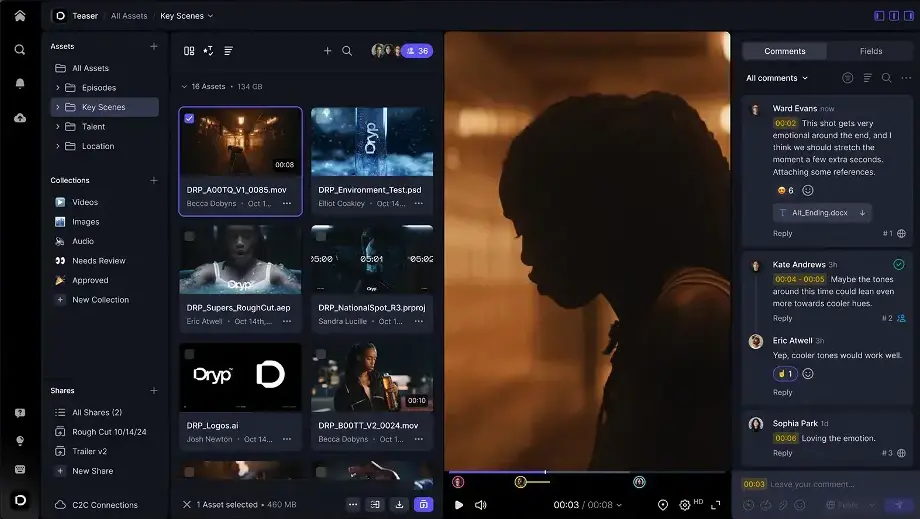Open the cloud upload icon in sidebar

point(20,118)
